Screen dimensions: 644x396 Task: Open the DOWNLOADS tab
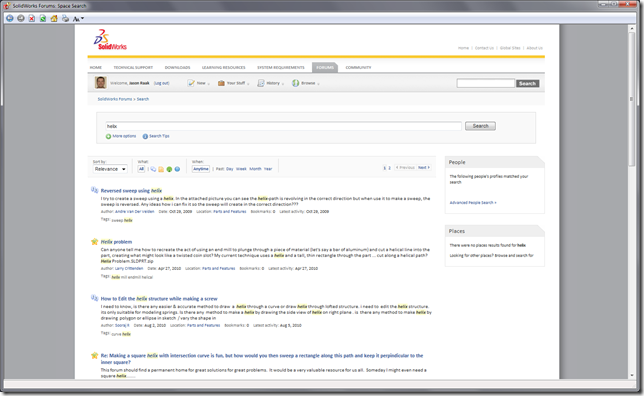click(177, 67)
